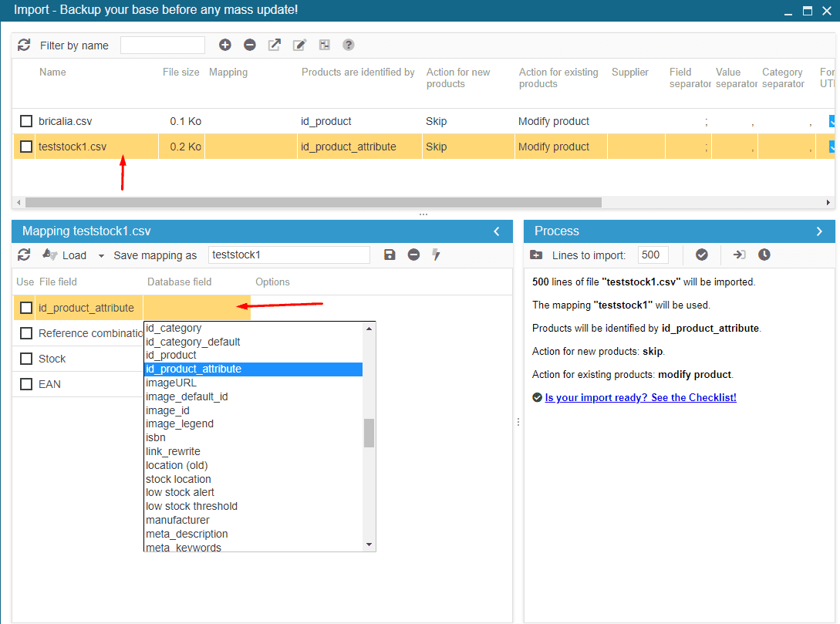
Task: Sort the file table by Name column
Action: (52, 73)
